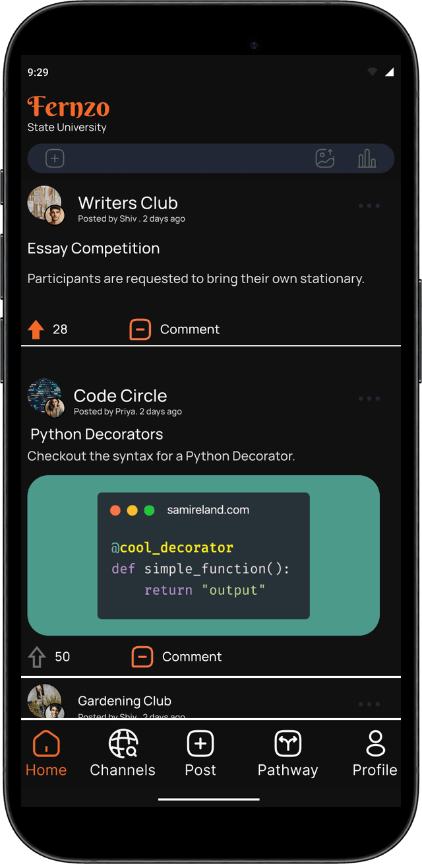Viewport: 422px width, 868px height.
Task: Open Comment label under Writers Club post
Action: click(x=190, y=329)
